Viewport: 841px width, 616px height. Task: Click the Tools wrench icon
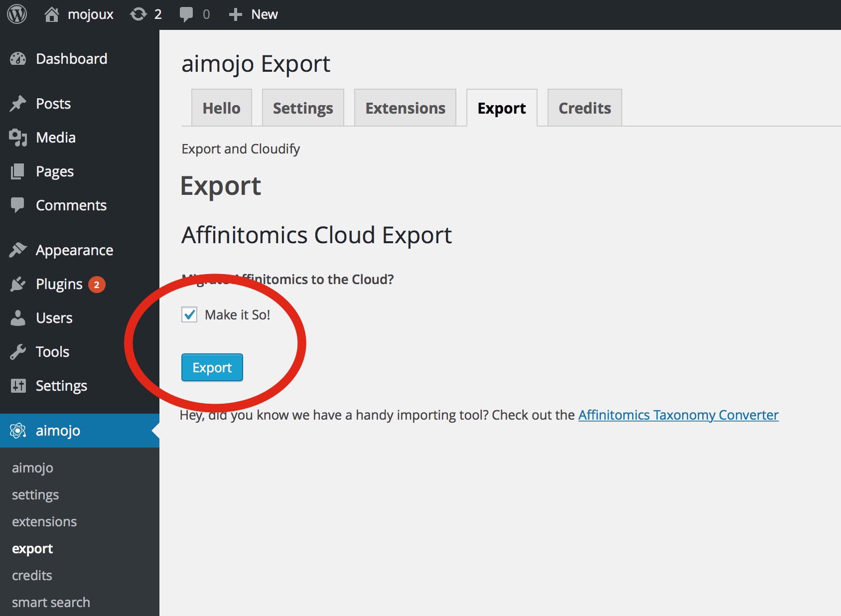coord(18,352)
